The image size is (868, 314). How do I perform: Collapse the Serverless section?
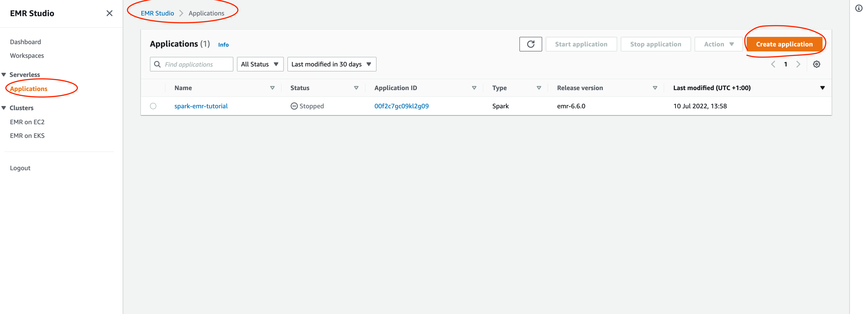[4, 75]
